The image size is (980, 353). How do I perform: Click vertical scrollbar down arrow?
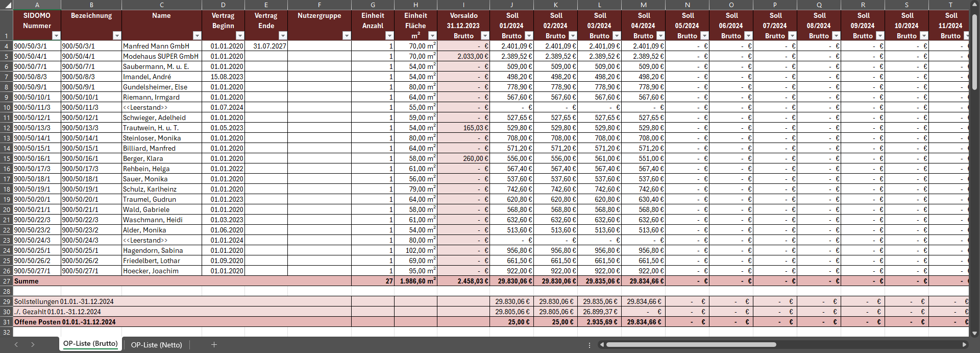click(974, 333)
